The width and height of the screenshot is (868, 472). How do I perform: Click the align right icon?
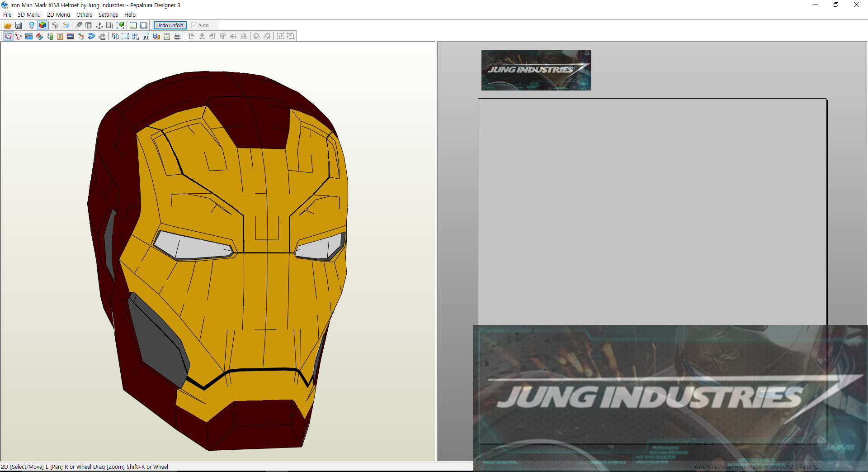[x=212, y=36]
